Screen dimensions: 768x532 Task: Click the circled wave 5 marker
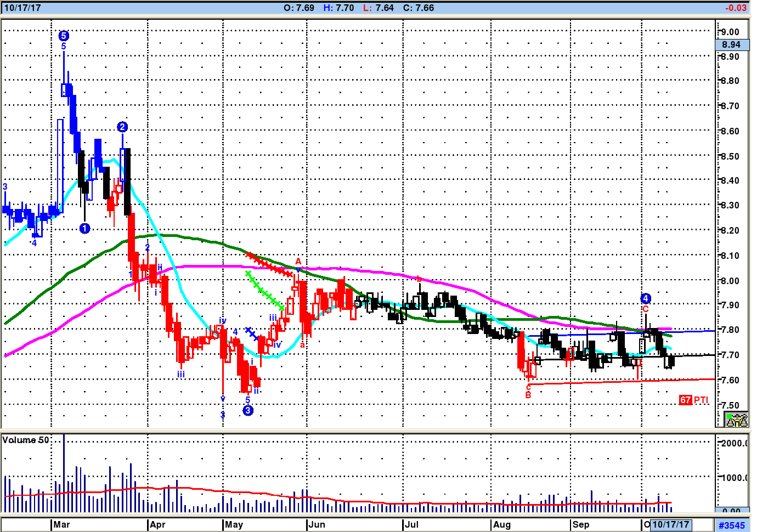point(64,36)
